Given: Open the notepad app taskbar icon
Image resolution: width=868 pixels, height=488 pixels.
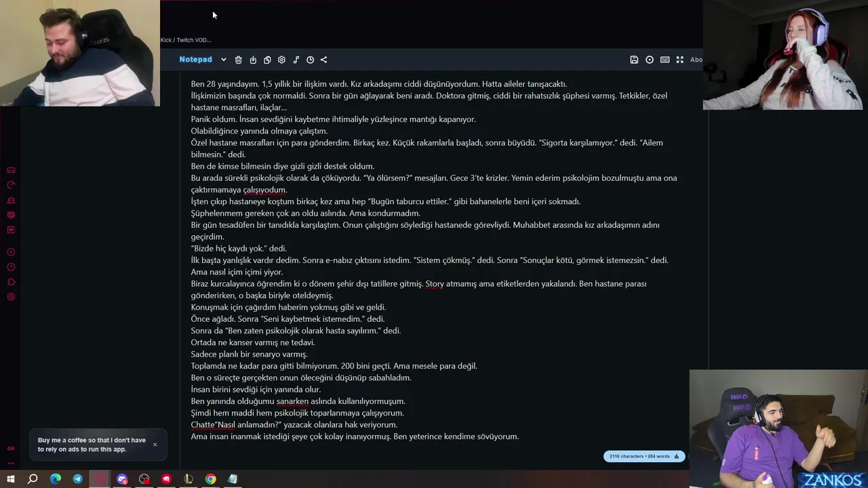Looking at the screenshot, I should click(x=233, y=479).
